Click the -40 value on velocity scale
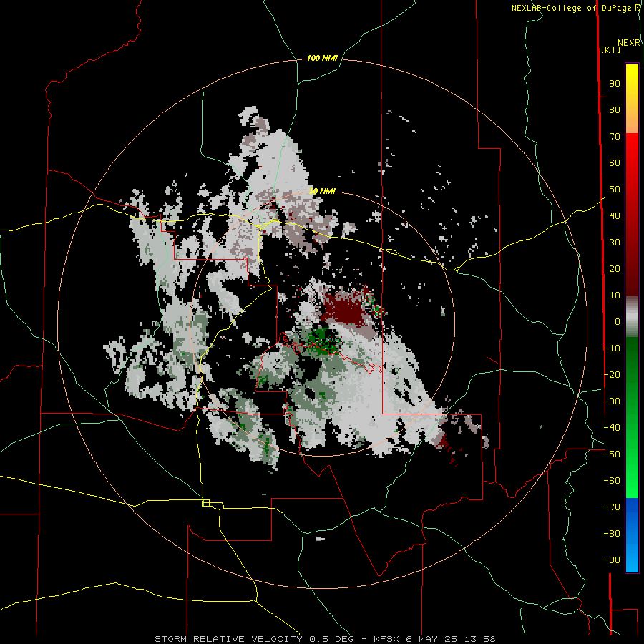This screenshot has height=644, width=644. 612,428
